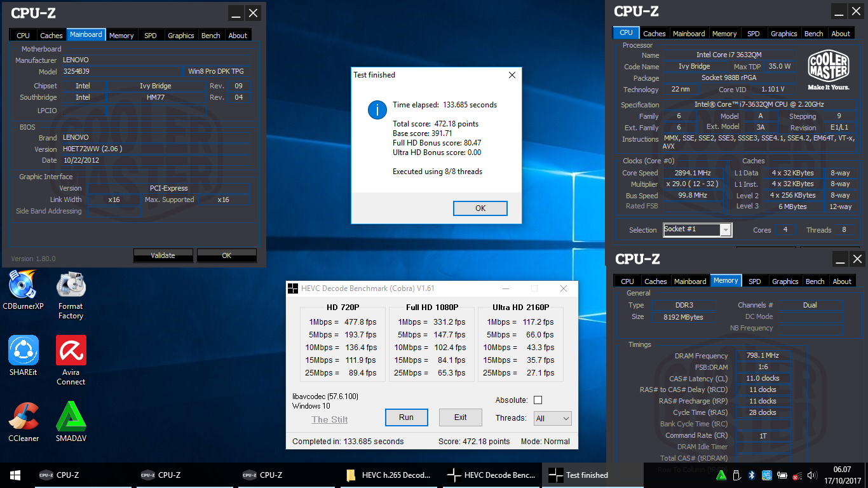The image size is (868, 488).
Task: Click the SMADAV tray icon
Action: 721,475
